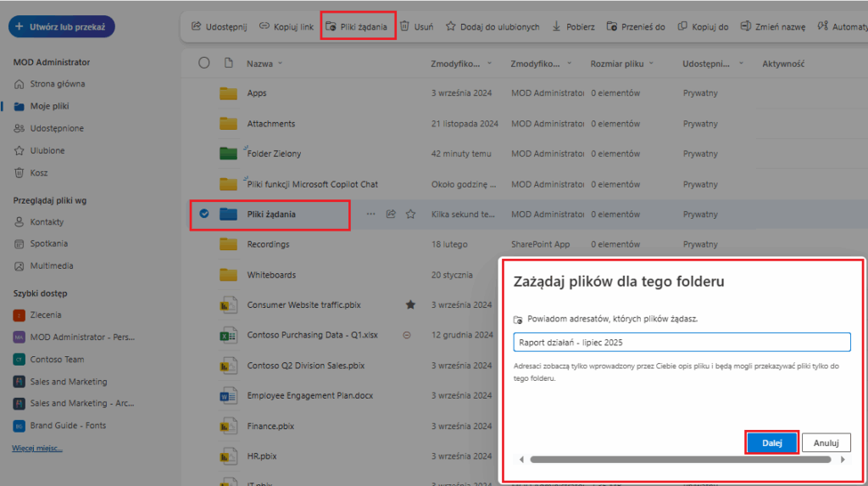Unfavorite Consumer Website traffic.pbix star
Screen dimensions: 868x486
pos(411,304)
